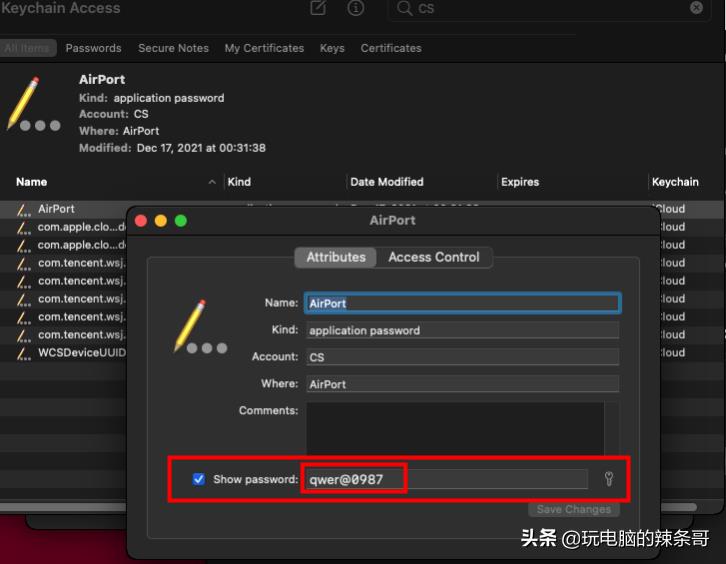Click the search magnifier icon
This screenshot has width=726, height=564.
click(404, 8)
